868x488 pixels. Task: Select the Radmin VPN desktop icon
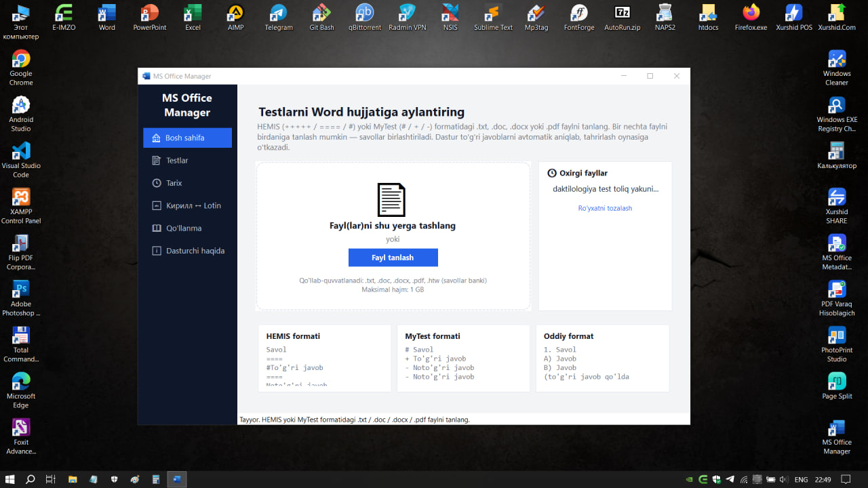[408, 18]
